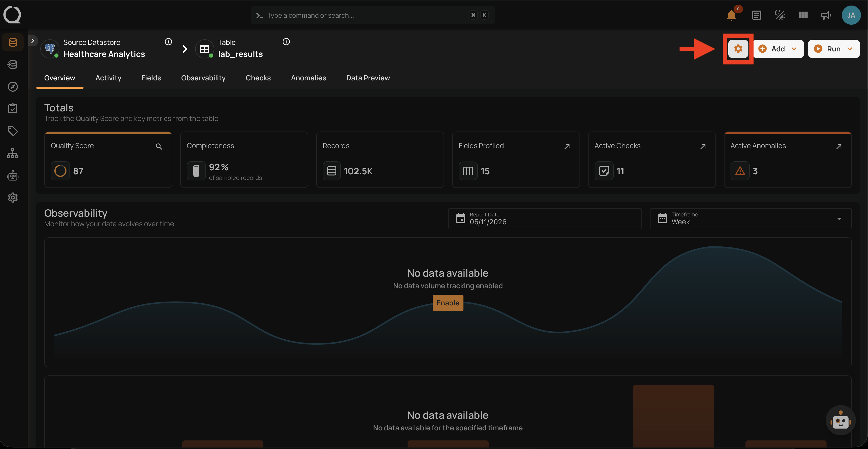
Task: Open the document notes icon in top bar
Action: (x=756, y=15)
